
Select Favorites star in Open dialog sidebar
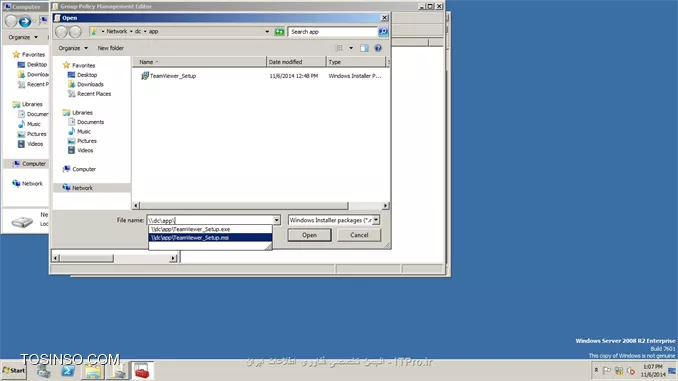(x=66, y=65)
